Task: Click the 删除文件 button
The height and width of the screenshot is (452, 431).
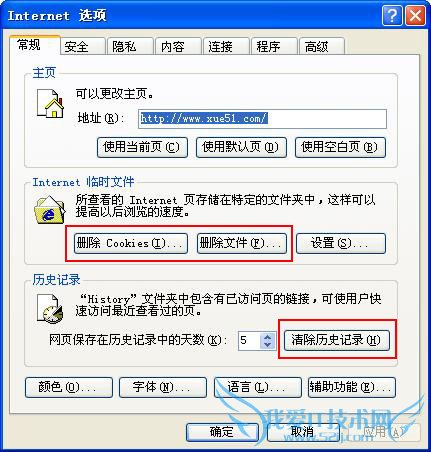Action: click(x=241, y=243)
